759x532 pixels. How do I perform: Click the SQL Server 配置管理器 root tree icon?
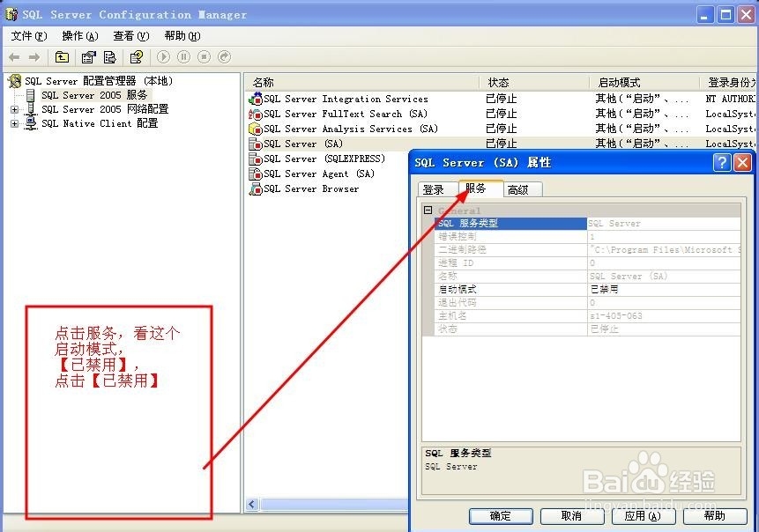point(15,81)
